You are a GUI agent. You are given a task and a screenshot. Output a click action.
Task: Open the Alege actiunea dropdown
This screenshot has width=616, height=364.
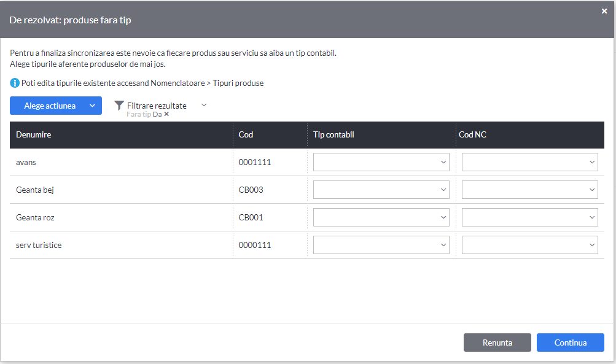click(x=56, y=106)
